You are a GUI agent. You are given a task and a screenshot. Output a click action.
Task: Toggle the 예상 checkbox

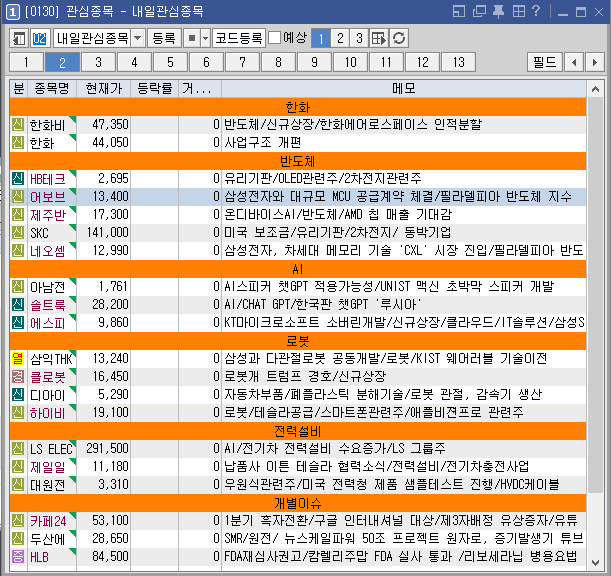click(x=275, y=38)
